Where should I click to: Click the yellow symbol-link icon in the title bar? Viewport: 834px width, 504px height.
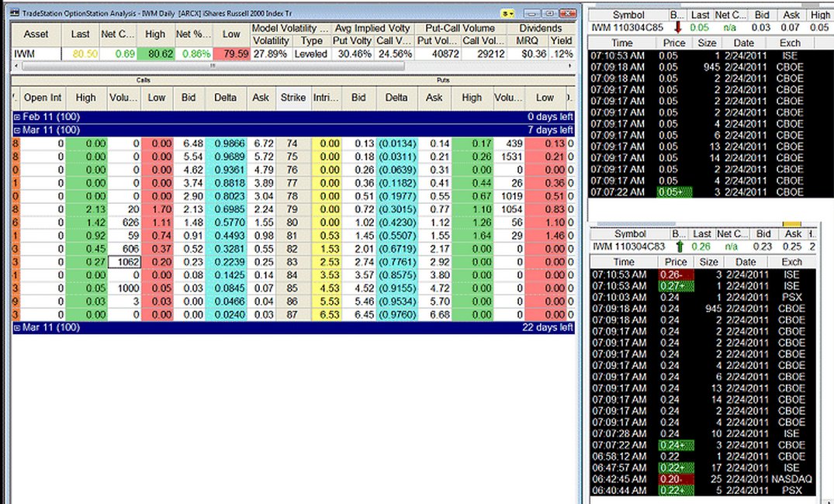click(507, 13)
